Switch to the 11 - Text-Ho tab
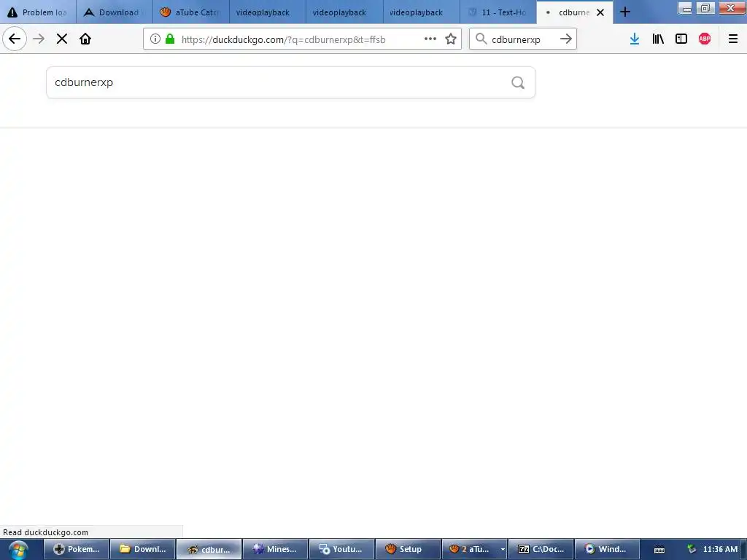This screenshot has height=560, width=747. click(498, 12)
